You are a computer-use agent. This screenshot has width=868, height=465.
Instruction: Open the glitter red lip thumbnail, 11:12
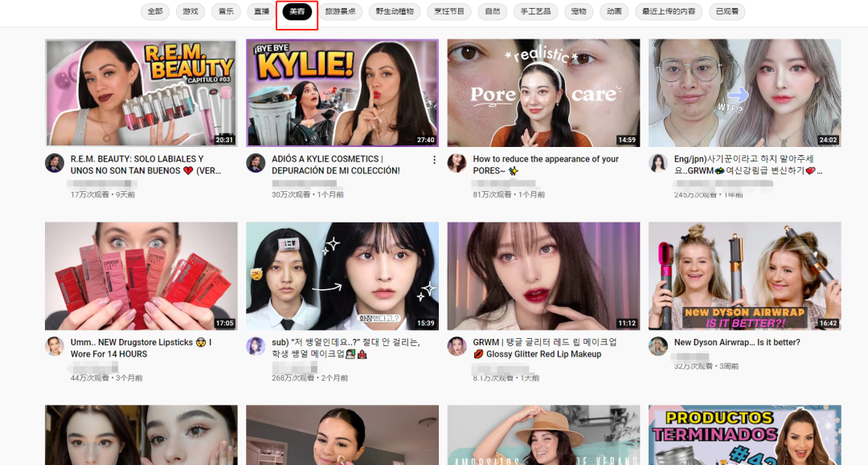(543, 276)
